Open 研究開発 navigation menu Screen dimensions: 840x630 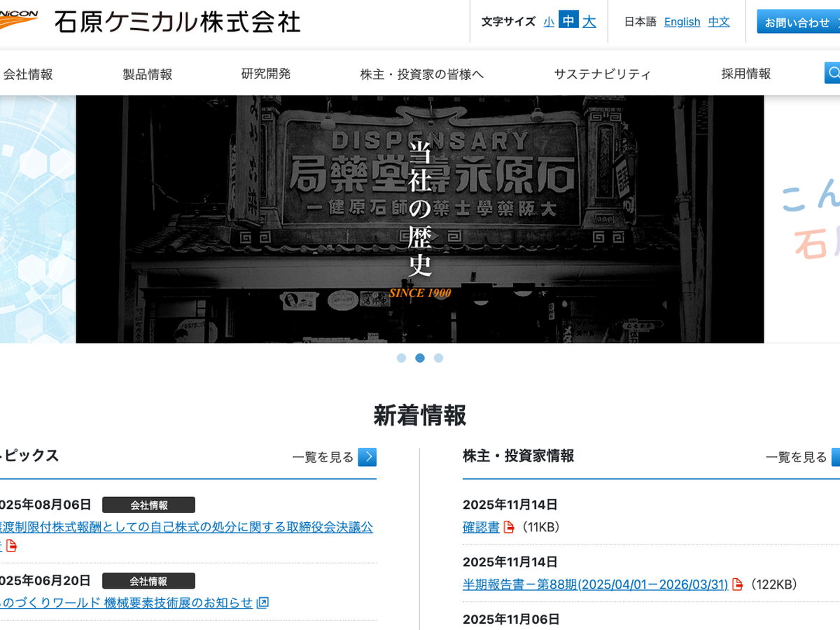(266, 74)
